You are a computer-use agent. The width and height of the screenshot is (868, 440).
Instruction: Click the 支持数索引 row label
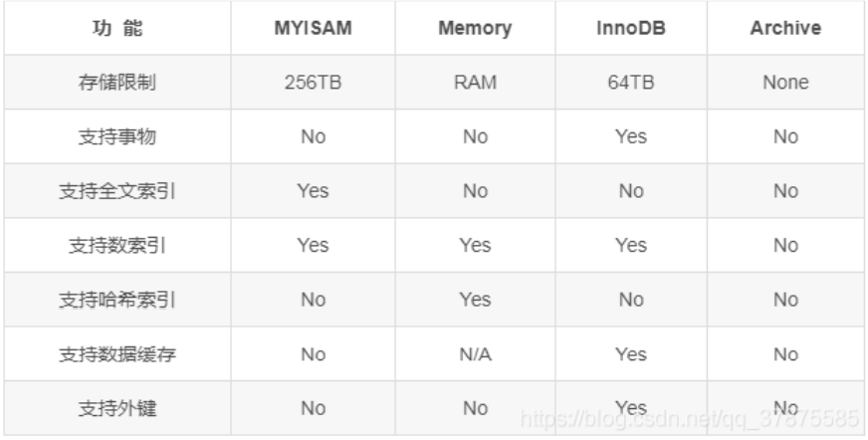pos(117,245)
